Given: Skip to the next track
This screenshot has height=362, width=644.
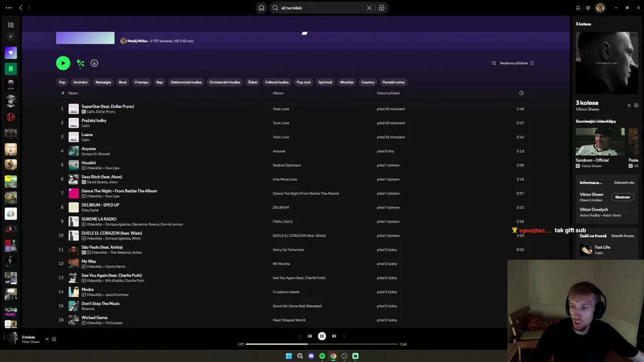Looking at the screenshot, I should (334, 336).
